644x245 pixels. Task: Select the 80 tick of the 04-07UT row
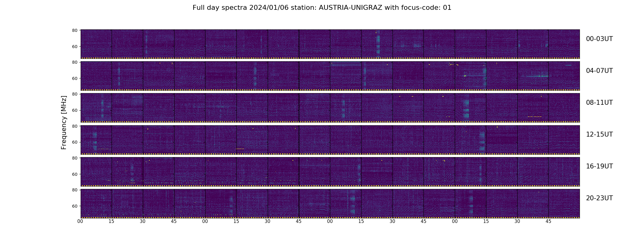(x=75, y=62)
